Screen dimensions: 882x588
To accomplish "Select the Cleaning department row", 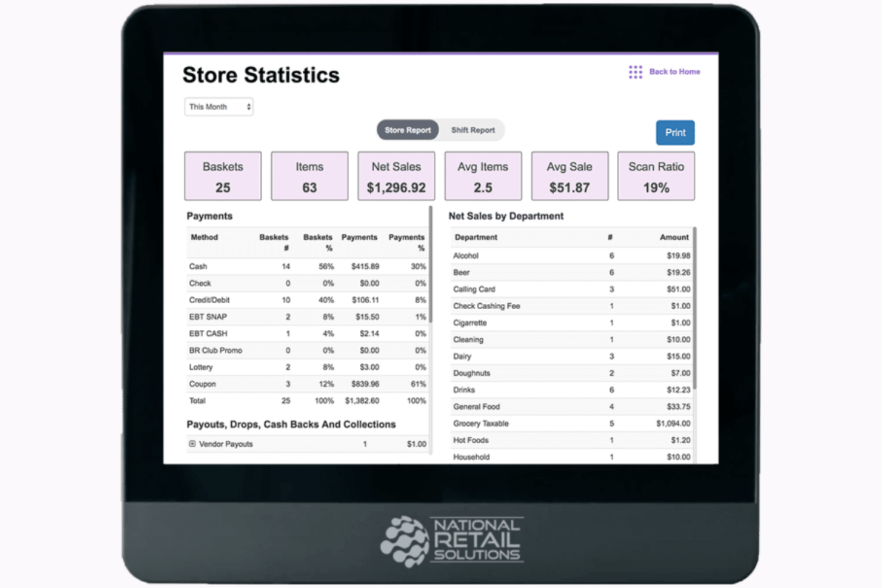I will pos(572,340).
